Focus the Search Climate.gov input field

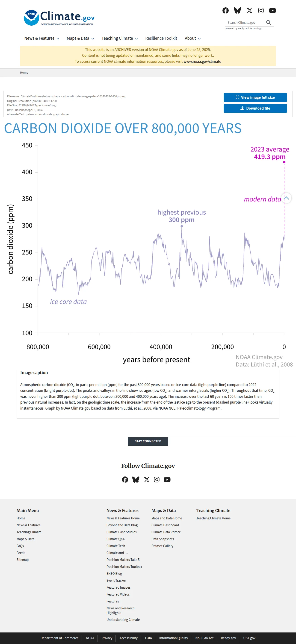[245, 23]
